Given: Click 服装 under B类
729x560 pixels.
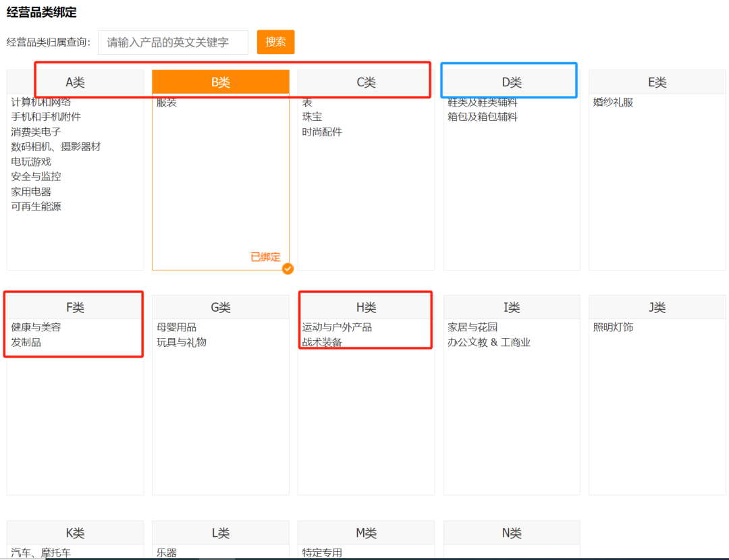Looking at the screenshot, I should [x=166, y=102].
